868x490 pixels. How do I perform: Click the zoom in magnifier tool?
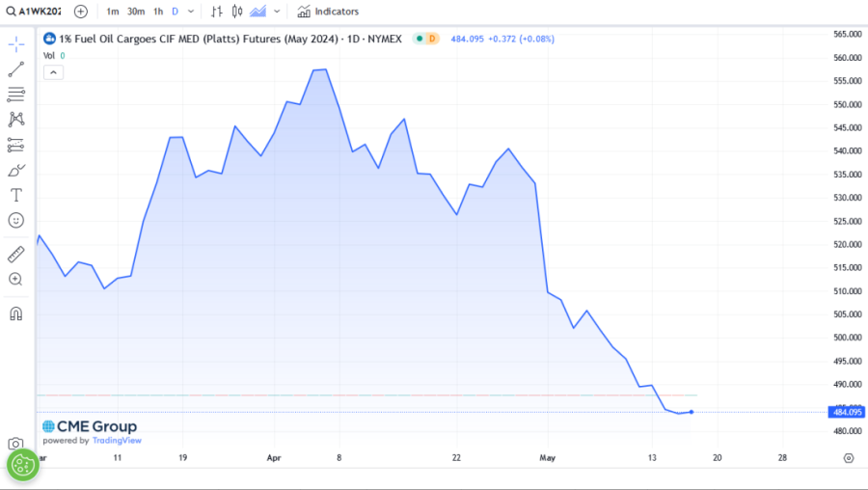(x=16, y=279)
